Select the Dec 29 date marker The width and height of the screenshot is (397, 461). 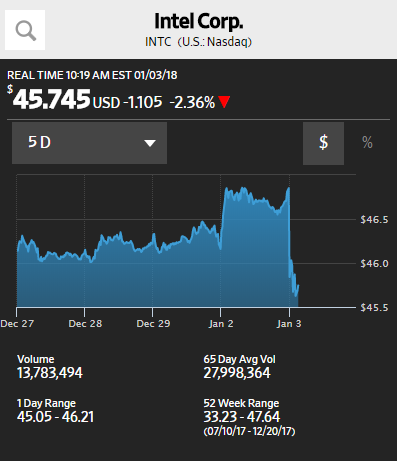click(x=153, y=324)
